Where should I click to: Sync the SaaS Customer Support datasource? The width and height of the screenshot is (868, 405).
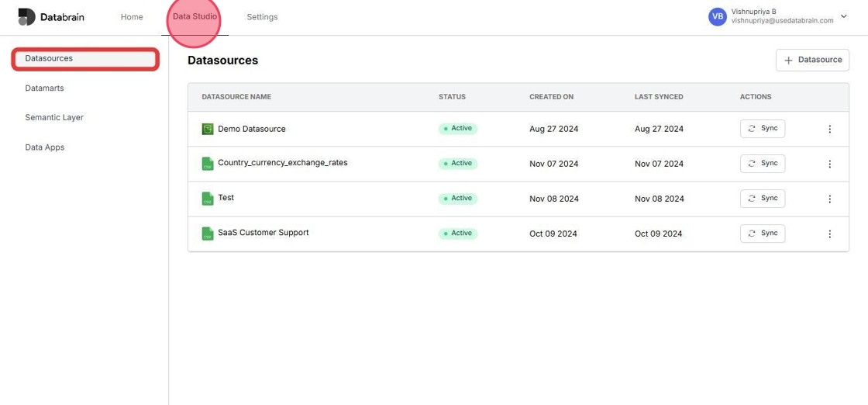tap(763, 234)
